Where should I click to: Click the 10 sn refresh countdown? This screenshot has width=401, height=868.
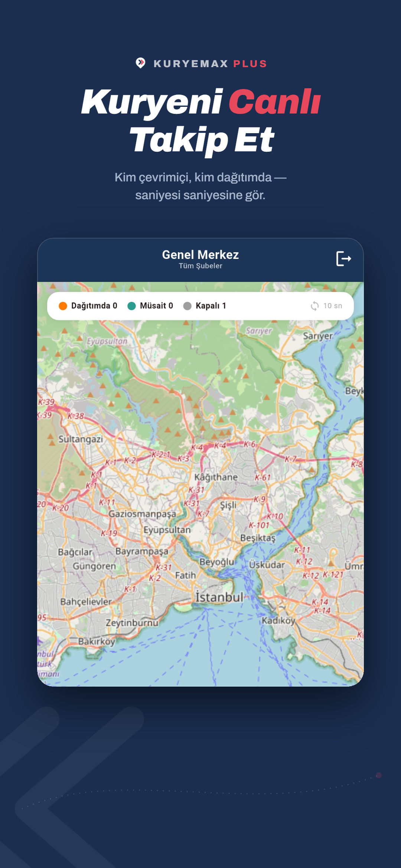click(x=333, y=306)
